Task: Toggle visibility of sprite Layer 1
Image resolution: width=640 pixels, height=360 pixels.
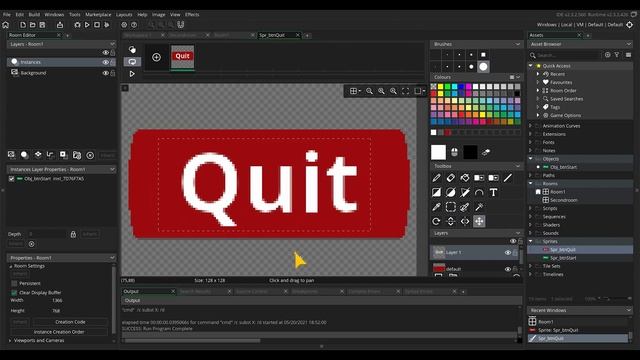Action: [x=508, y=253]
